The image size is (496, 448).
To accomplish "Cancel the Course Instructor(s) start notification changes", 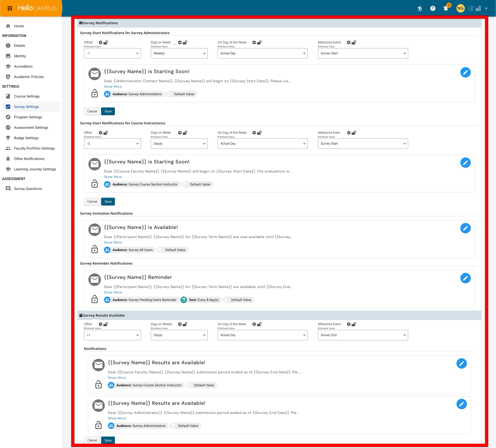I will pyautogui.click(x=92, y=202).
